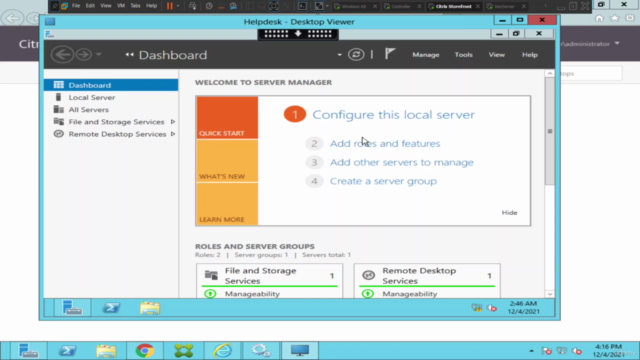Click the Remote Desktop Services sidebar icon
The width and height of the screenshot is (640, 360).
tap(59, 134)
